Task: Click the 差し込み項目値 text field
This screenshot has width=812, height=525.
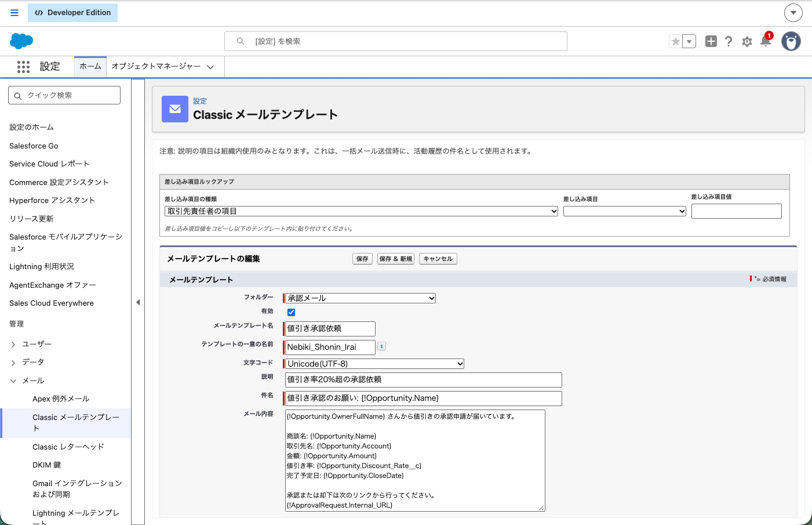Action: tap(737, 211)
